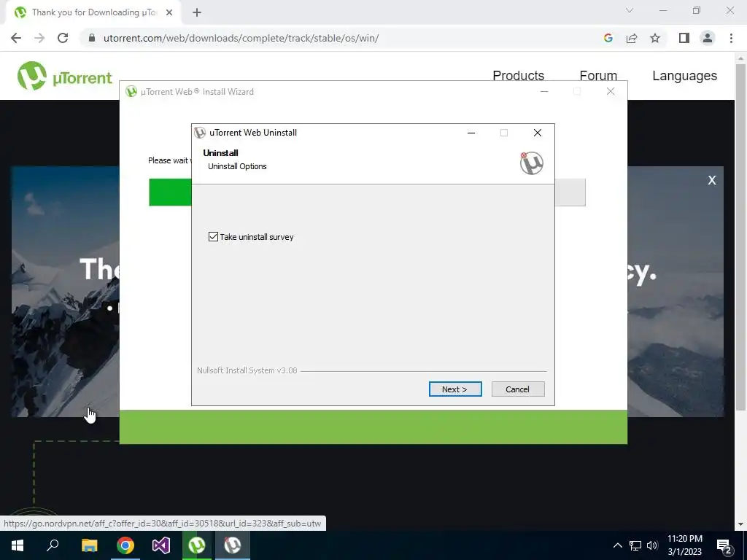Click the uTorrent uninstall logo in dialog header
The height and width of the screenshot is (560, 747).
pyautogui.click(x=531, y=163)
